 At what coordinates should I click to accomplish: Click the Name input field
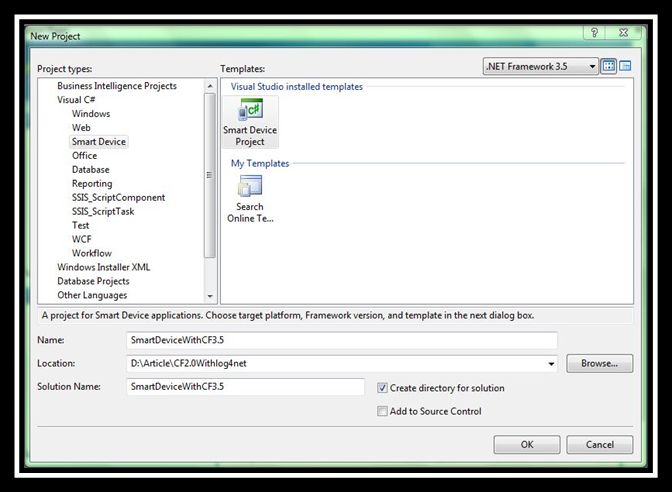[342, 340]
